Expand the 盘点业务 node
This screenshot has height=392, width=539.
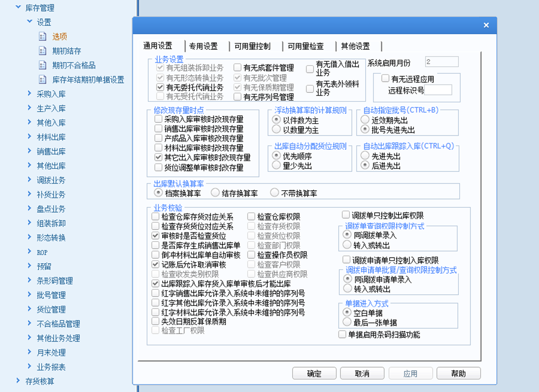click(x=29, y=208)
